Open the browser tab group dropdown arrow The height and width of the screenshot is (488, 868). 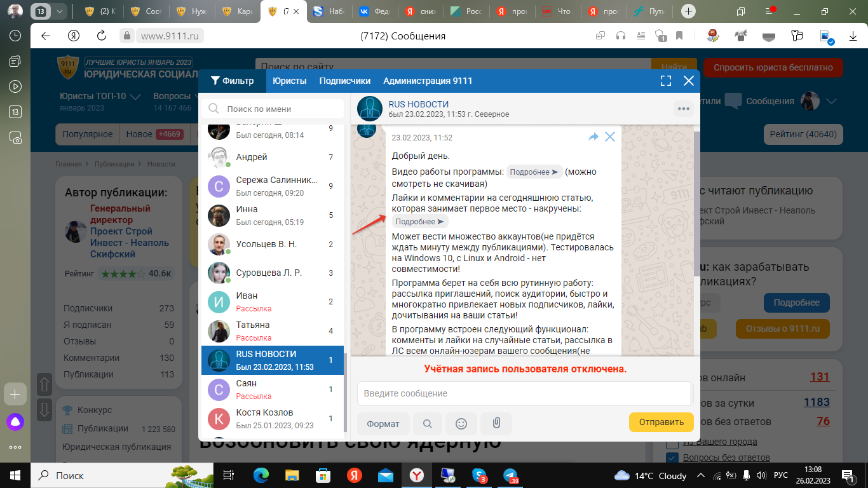[x=59, y=11]
